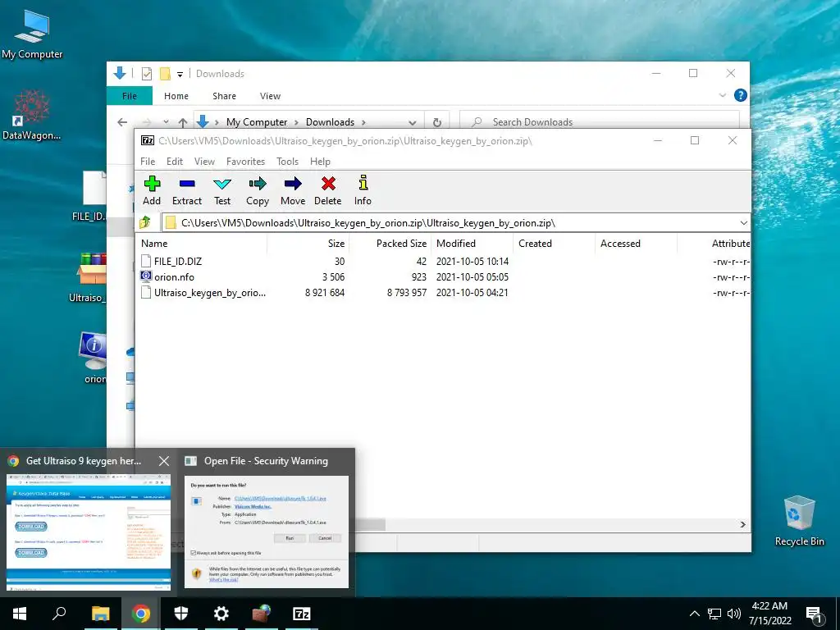
Task: Click Explorer Up one level arrow
Action: [x=183, y=122]
